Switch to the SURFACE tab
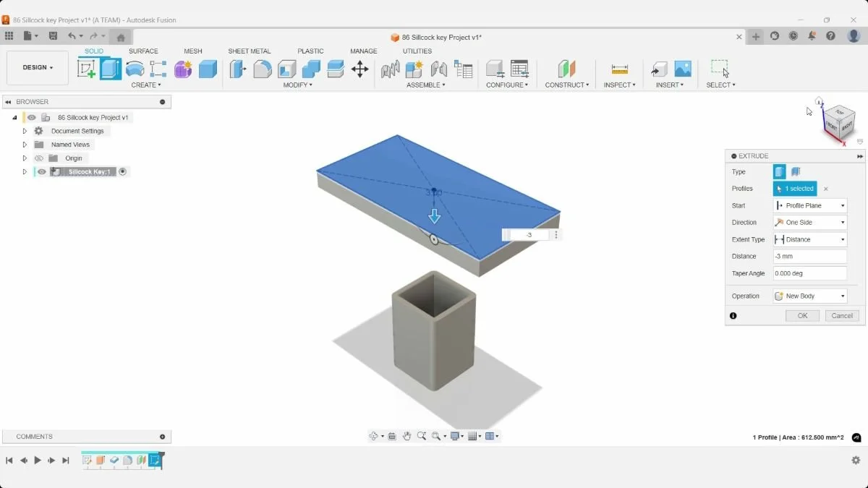Screen dimensions: 868x488 coord(143,51)
